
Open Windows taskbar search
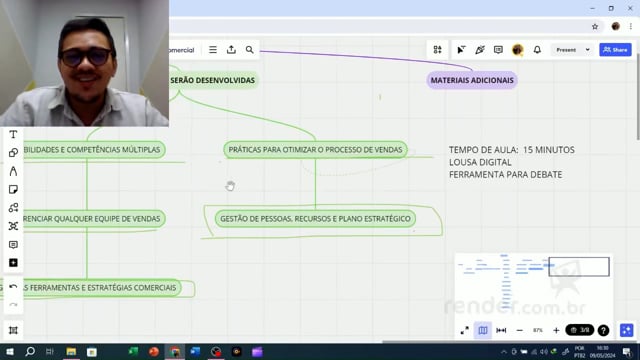click(x=29, y=351)
